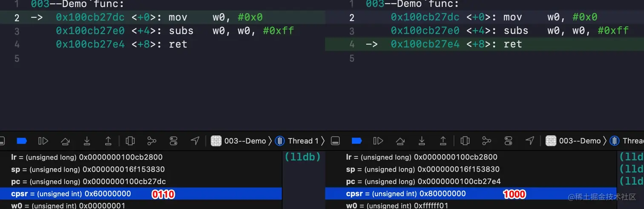Step over instruction in right debug bar

coord(400,140)
